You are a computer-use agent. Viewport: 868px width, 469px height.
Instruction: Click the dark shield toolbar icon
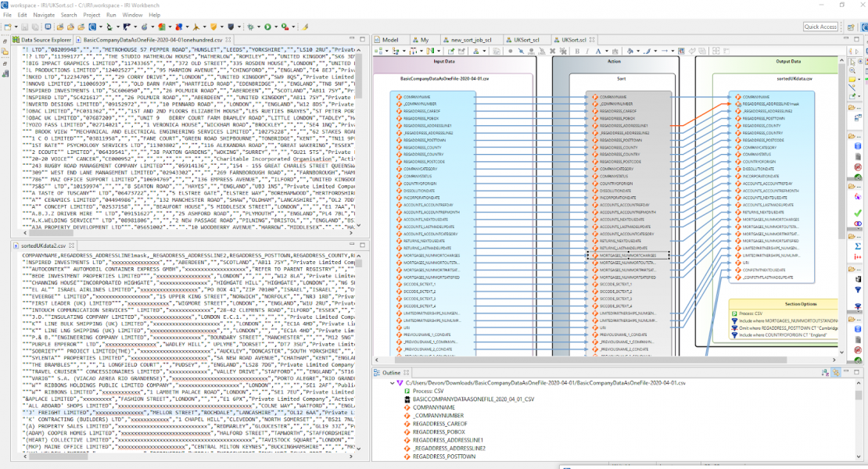[x=231, y=27]
